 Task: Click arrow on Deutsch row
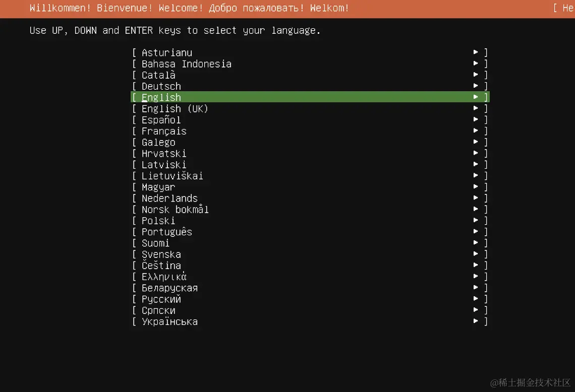(476, 85)
